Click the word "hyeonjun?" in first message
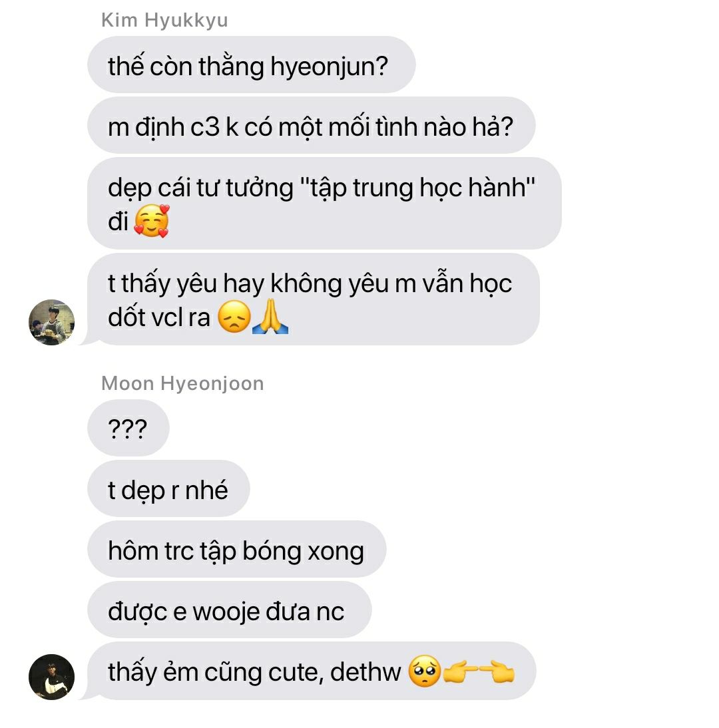This screenshot has height=728, width=719. click(x=329, y=67)
